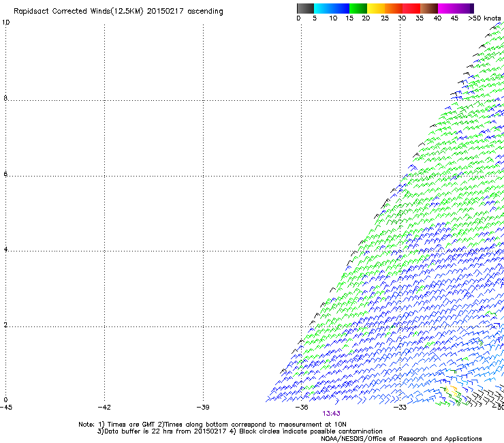Click the latitude 4 axis label
This screenshot has width=504, height=443.
5,249
